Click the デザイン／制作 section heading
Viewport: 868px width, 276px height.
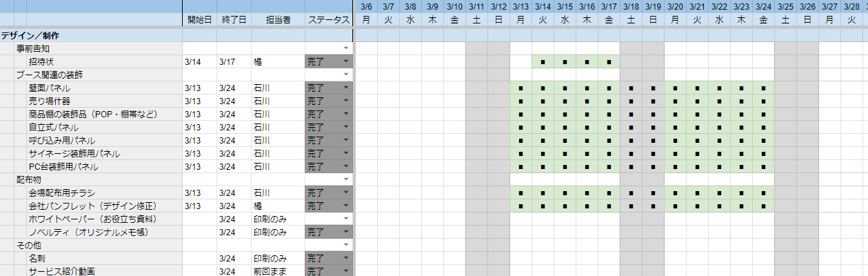[x=30, y=35]
